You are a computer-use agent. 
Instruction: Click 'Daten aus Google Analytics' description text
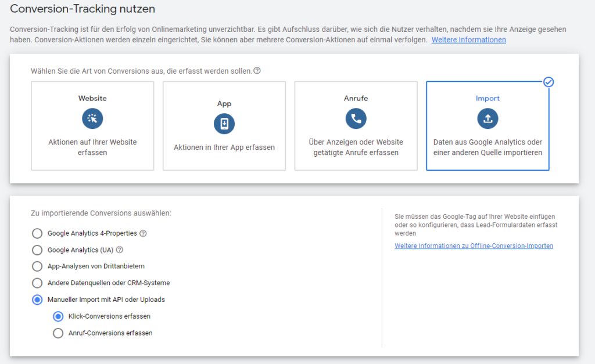click(x=488, y=147)
